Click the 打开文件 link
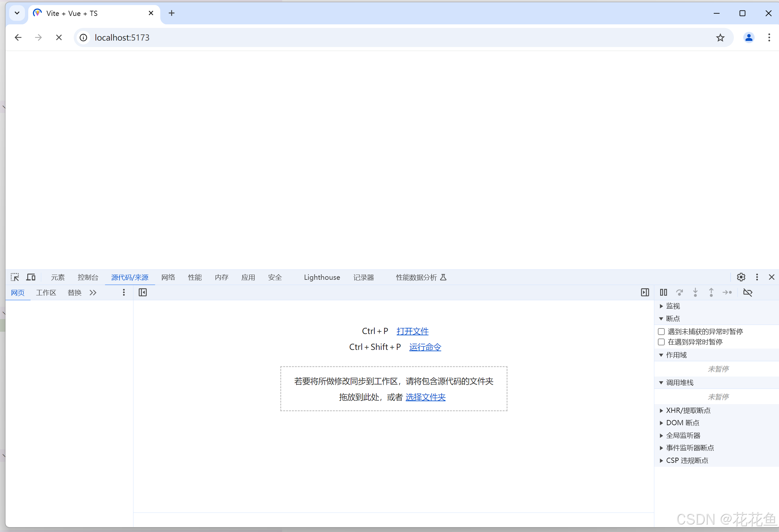Image resolution: width=779 pixels, height=532 pixels. pos(412,331)
